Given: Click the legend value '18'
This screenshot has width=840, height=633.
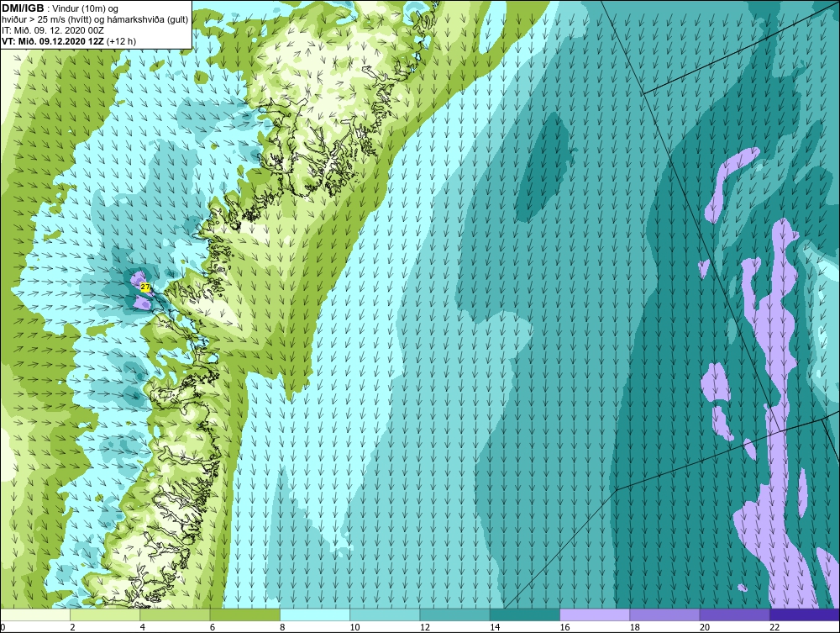Looking at the screenshot, I should [634, 627].
